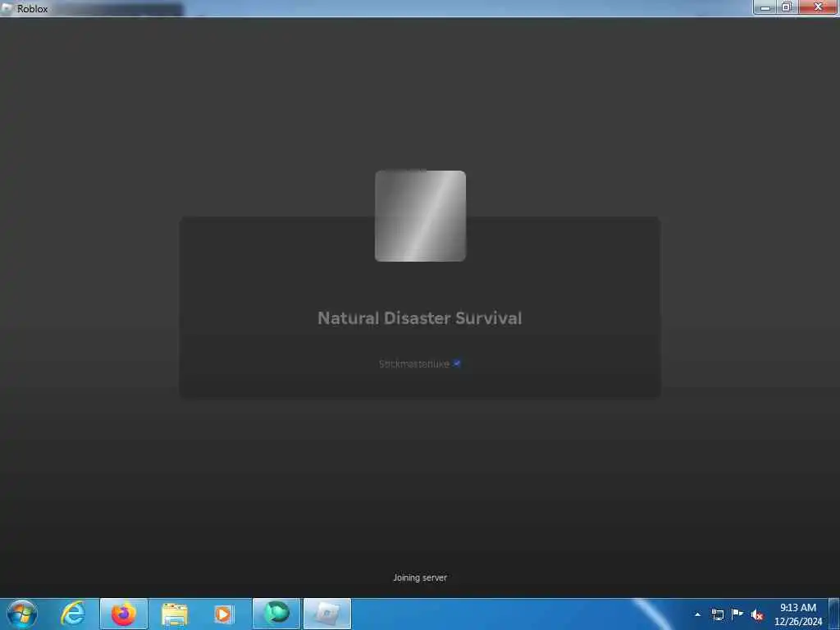Click the Joining server status text
840x630 pixels.
click(420, 577)
